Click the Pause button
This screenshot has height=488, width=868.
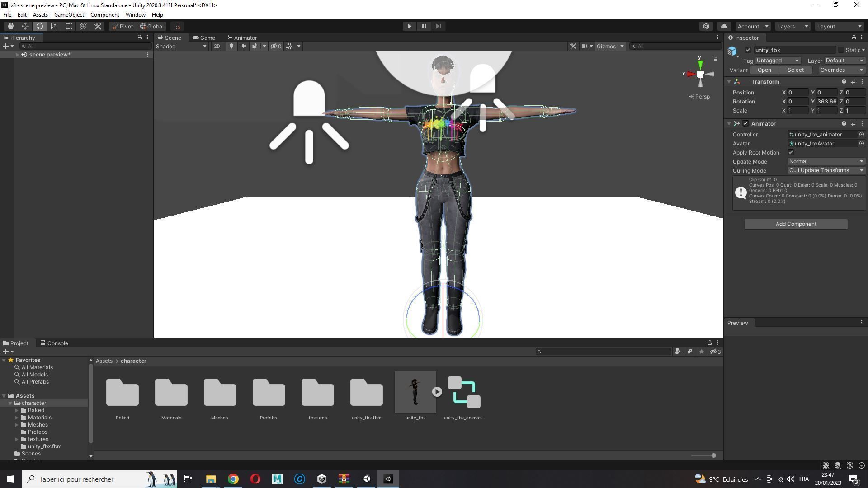coord(424,26)
